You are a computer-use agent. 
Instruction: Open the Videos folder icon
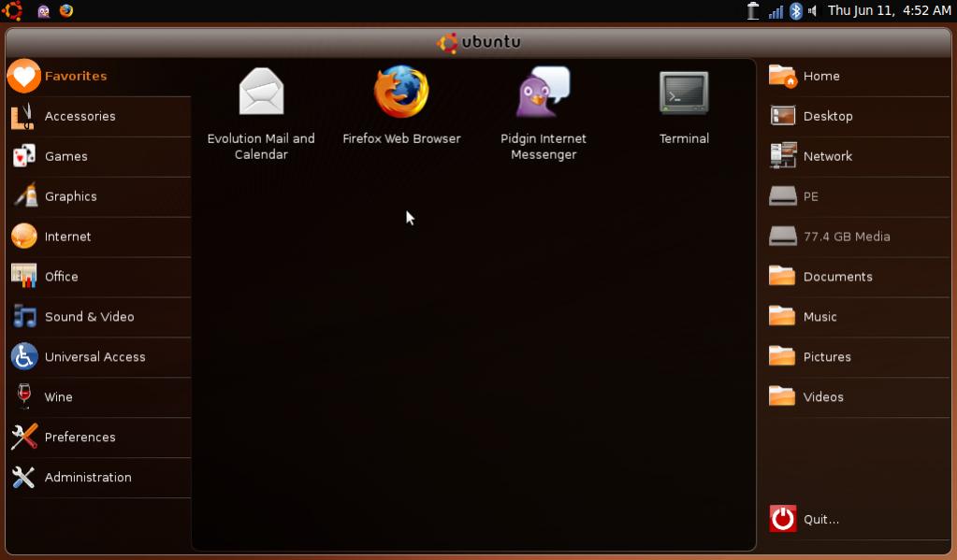coord(782,396)
